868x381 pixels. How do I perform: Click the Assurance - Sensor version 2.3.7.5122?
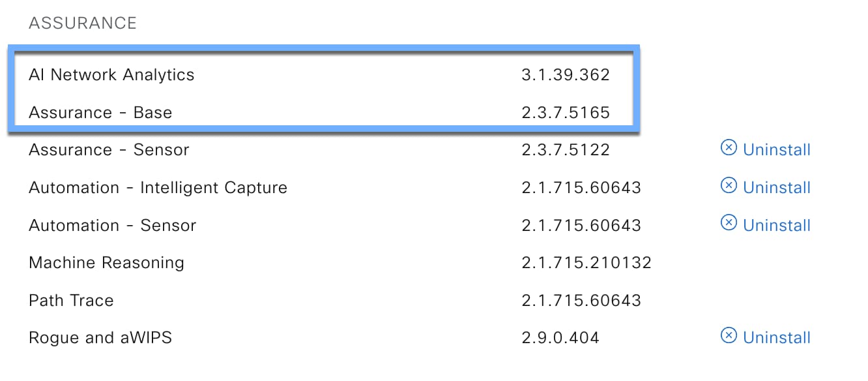566,150
